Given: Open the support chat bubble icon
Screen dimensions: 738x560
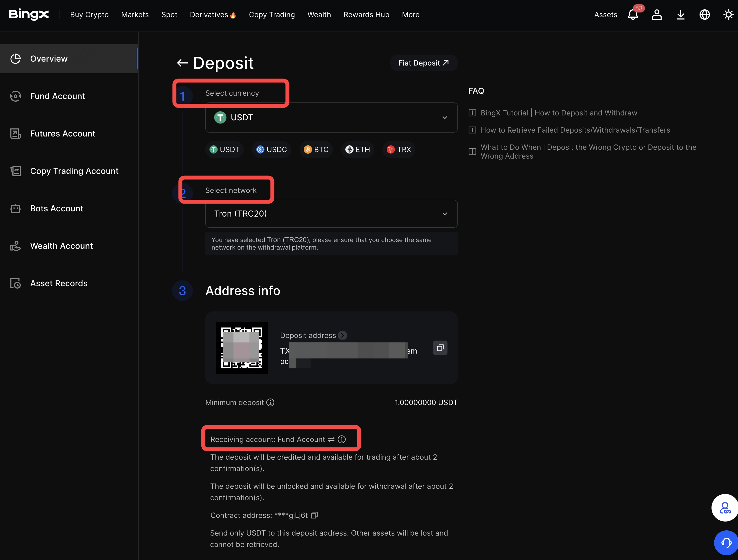Looking at the screenshot, I should click(x=725, y=543).
